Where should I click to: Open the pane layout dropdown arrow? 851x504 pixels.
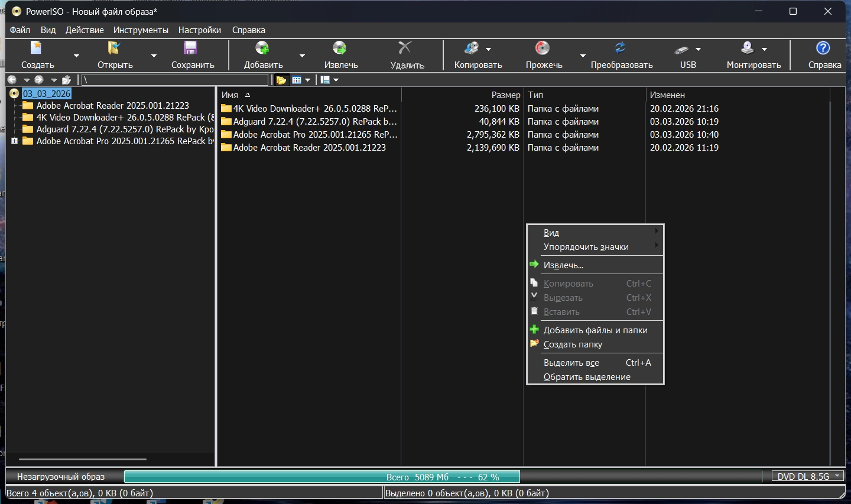pyautogui.click(x=336, y=80)
